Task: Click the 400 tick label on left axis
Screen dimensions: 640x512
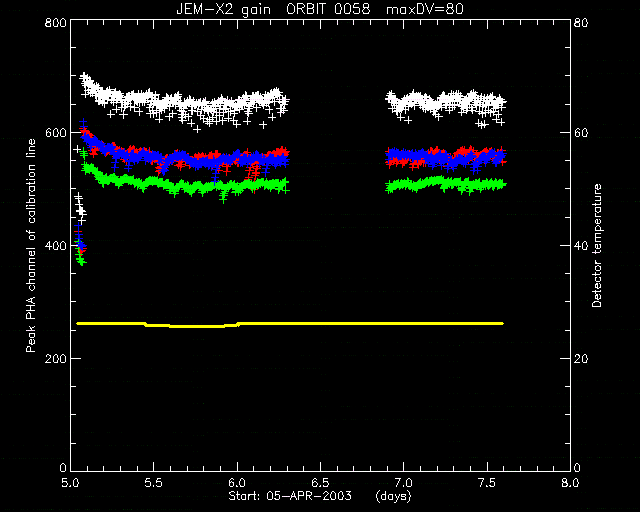Action: [55, 246]
